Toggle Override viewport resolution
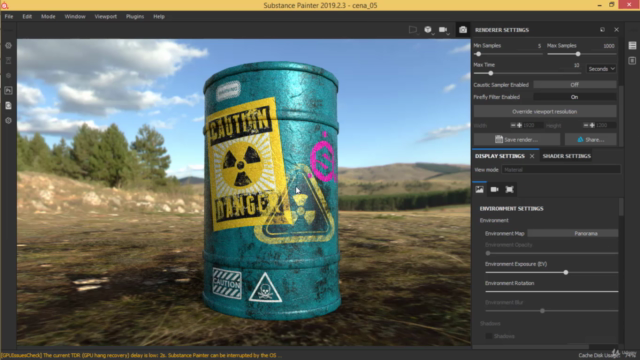The width and height of the screenshot is (640, 360). (x=545, y=111)
